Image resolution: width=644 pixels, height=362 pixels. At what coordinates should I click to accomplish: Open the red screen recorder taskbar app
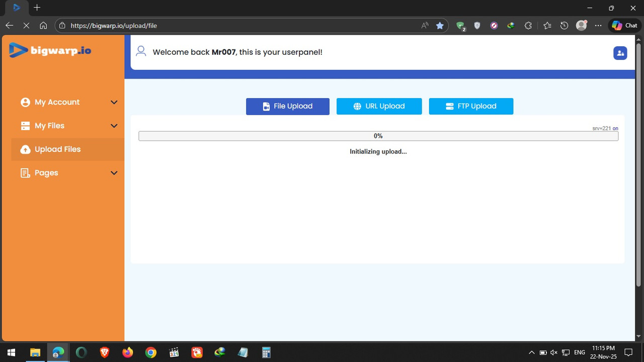[197, 352]
